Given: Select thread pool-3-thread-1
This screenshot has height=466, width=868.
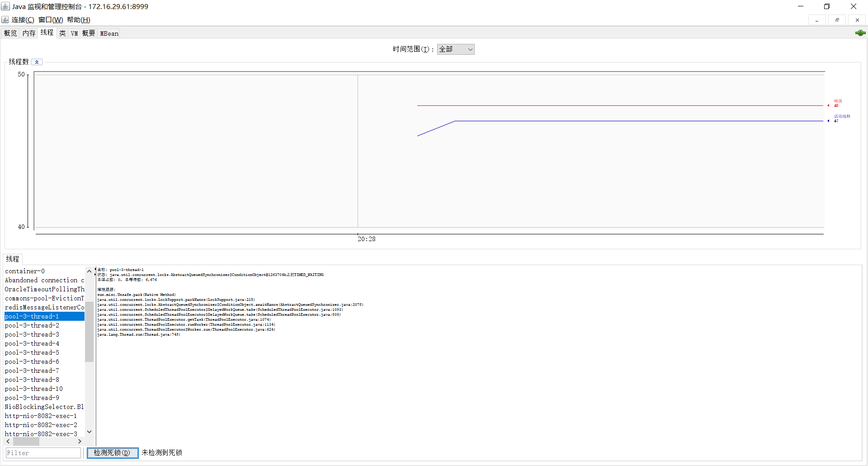Looking at the screenshot, I should [44, 316].
